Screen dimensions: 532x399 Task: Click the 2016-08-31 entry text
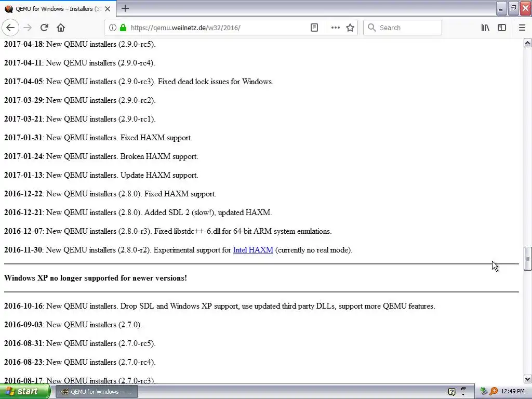pyautogui.click(x=79, y=343)
